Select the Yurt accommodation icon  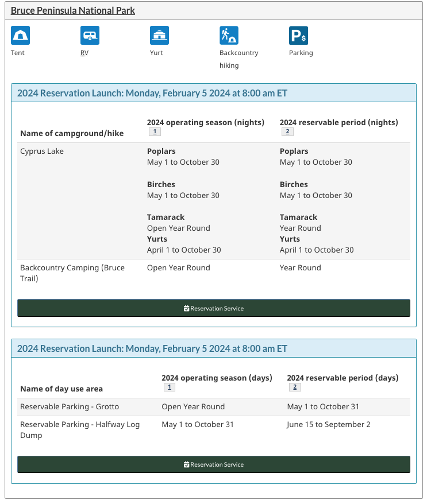(159, 36)
